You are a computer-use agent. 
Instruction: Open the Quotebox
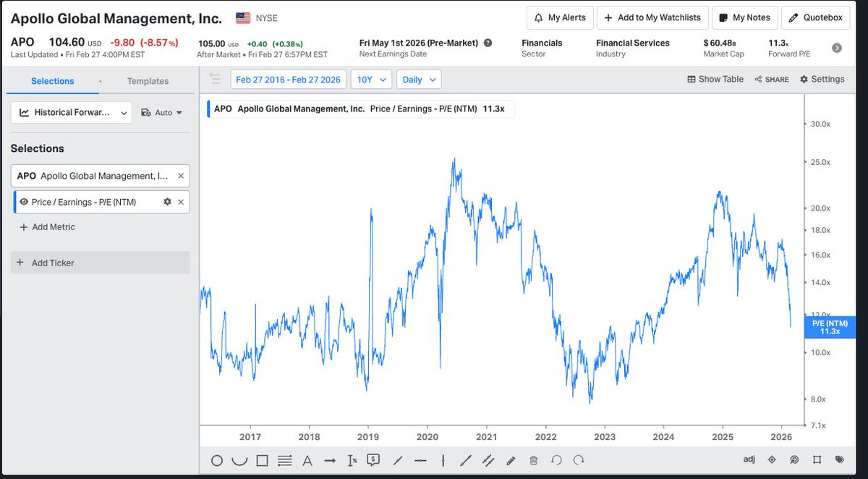(x=815, y=18)
